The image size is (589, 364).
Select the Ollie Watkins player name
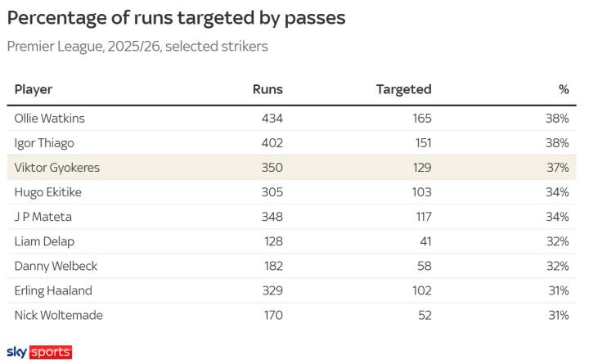[x=49, y=119]
